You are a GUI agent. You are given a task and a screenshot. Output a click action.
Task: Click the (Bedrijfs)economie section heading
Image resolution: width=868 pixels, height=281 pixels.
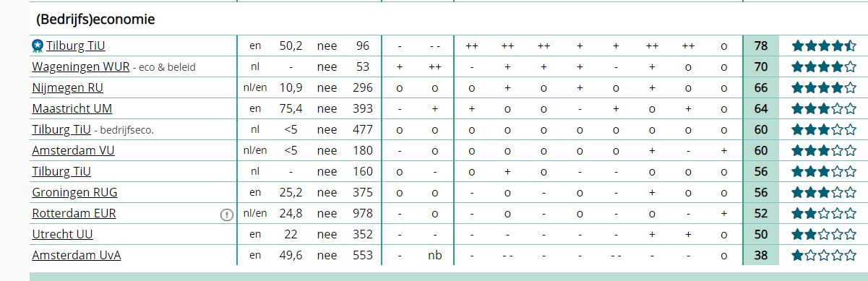95,20
